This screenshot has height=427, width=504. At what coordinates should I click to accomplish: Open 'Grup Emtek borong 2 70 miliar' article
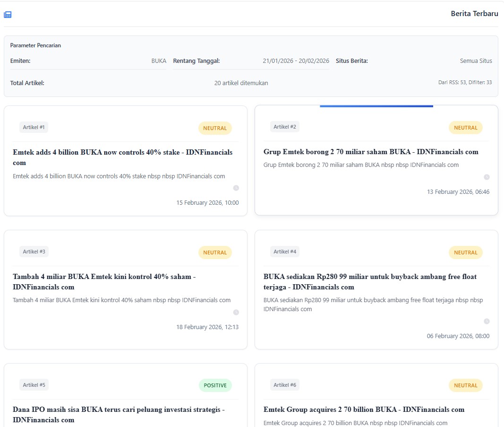coord(371,152)
